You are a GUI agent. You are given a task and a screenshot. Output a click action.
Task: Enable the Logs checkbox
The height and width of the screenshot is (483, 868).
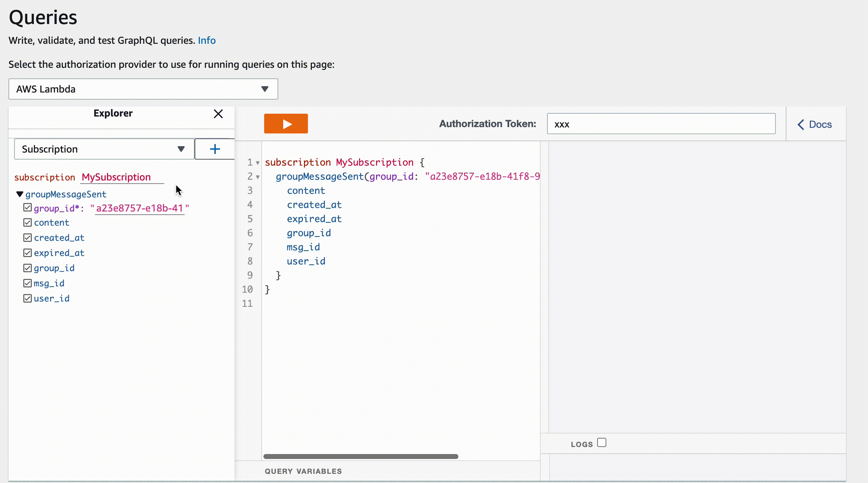(602, 442)
